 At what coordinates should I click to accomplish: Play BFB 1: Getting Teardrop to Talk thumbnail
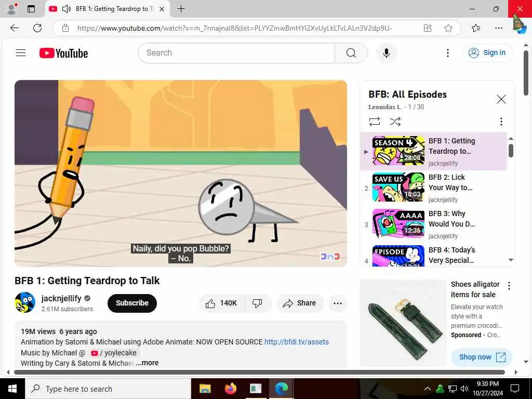(398, 151)
